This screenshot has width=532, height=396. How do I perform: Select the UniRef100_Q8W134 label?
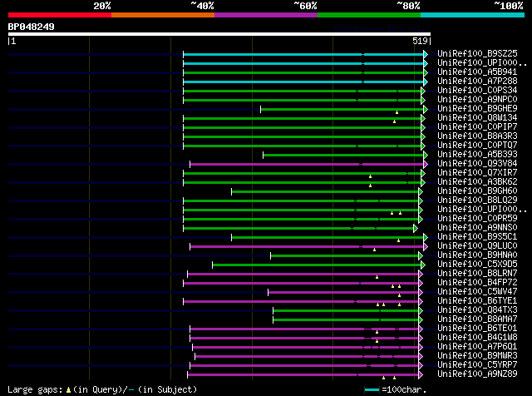[477, 118]
